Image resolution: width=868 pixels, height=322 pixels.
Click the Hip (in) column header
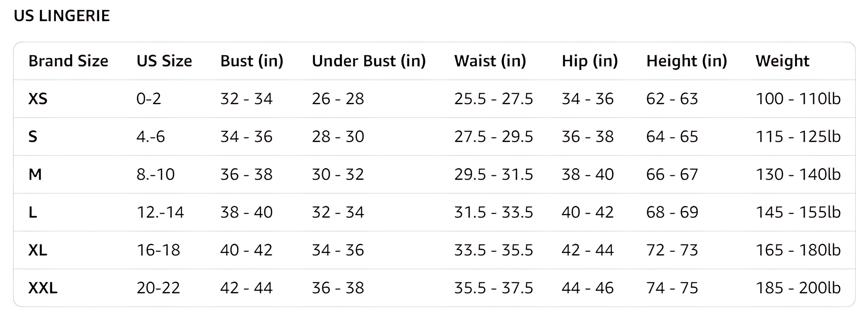pos(590,61)
